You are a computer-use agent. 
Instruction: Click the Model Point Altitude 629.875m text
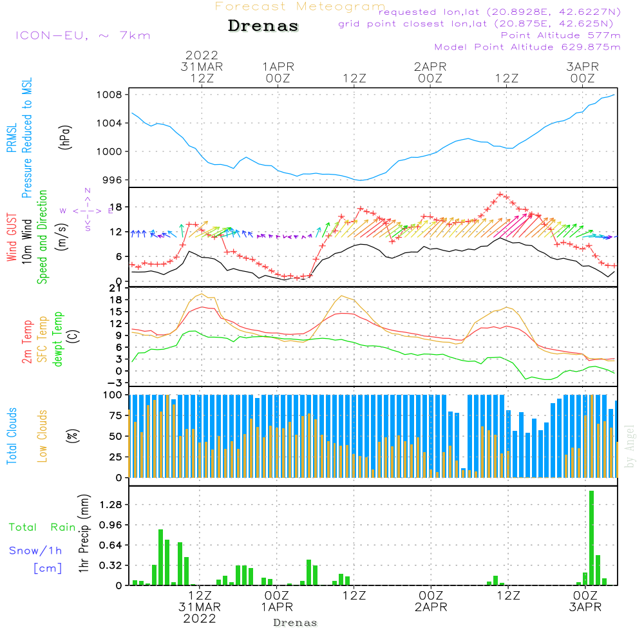527,47
